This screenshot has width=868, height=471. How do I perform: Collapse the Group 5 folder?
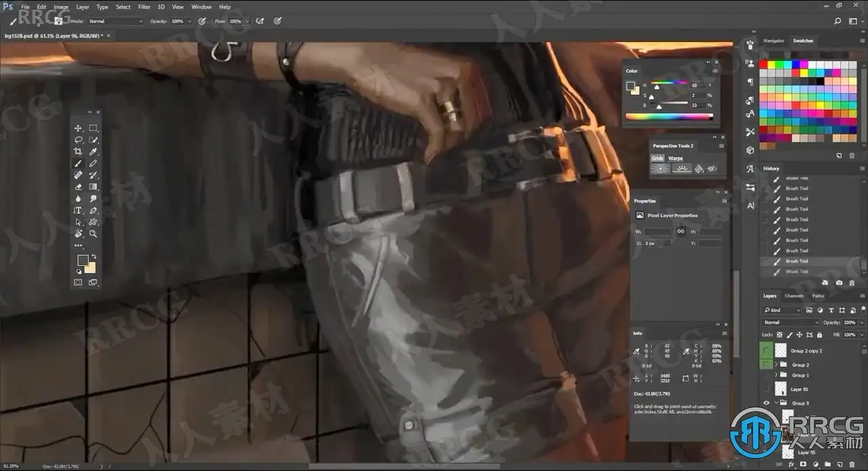click(777, 403)
